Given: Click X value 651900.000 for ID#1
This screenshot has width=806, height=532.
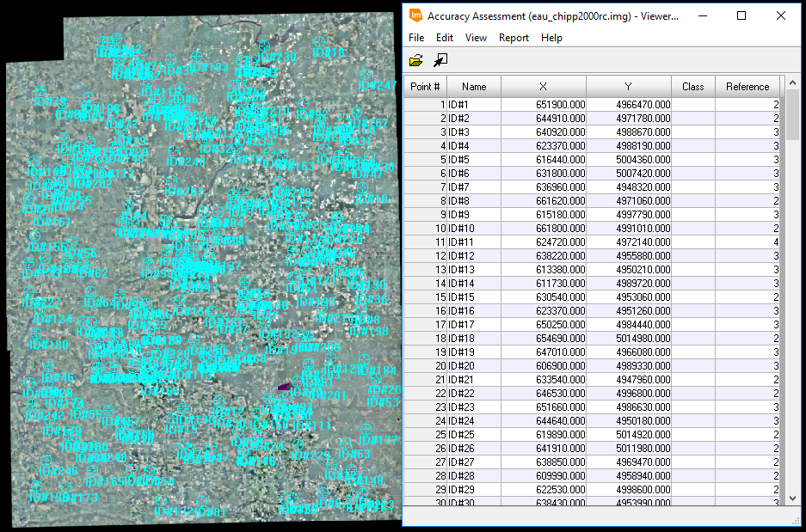Looking at the screenshot, I should click(544, 105).
